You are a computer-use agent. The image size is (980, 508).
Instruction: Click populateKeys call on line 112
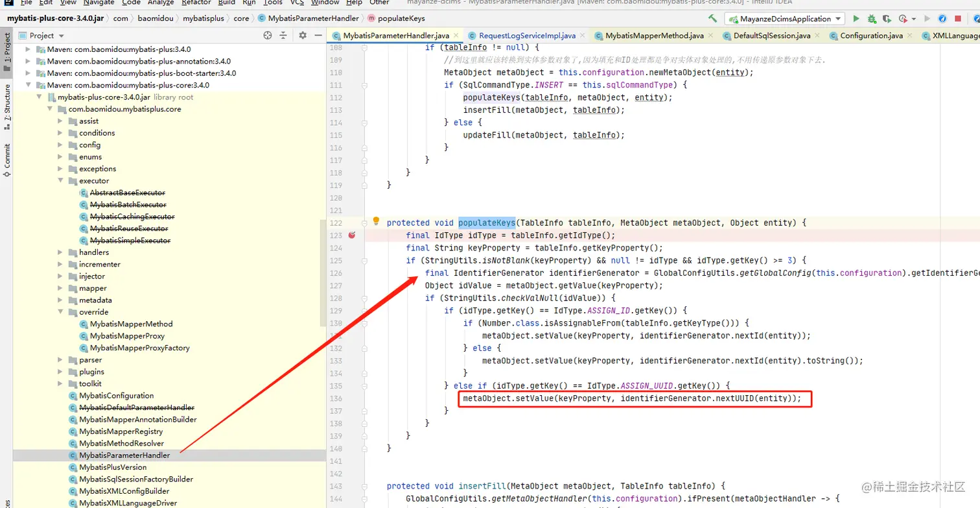coord(491,97)
